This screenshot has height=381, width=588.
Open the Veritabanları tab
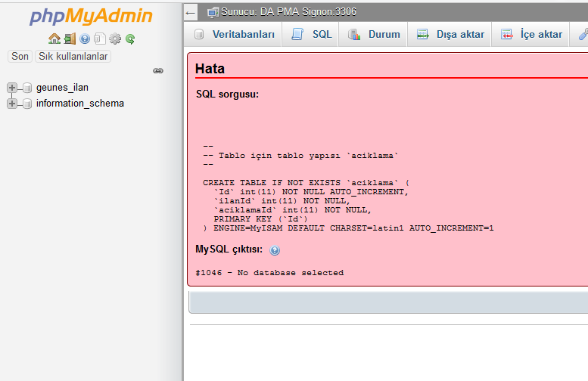pyautogui.click(x=235, y=34)
